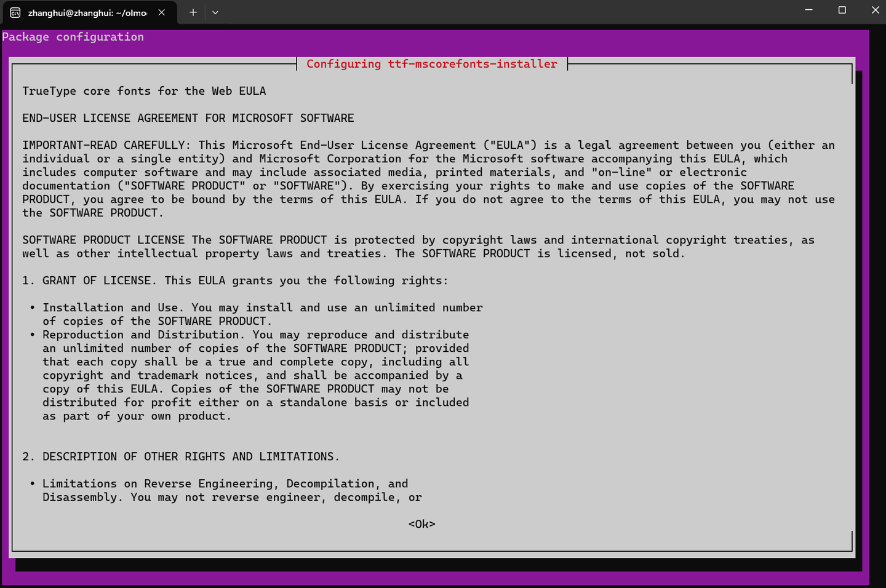Close the terminal window
This screenshot has height=588, width=886.
pyautogui.click(x=875, y=10)
